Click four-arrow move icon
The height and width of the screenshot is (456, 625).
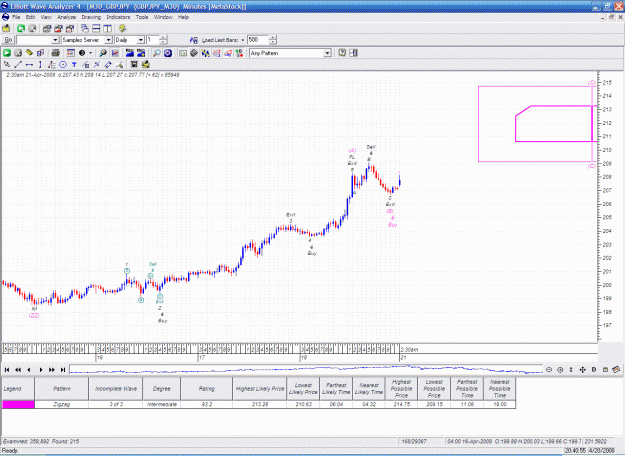[x=582, y=370]
